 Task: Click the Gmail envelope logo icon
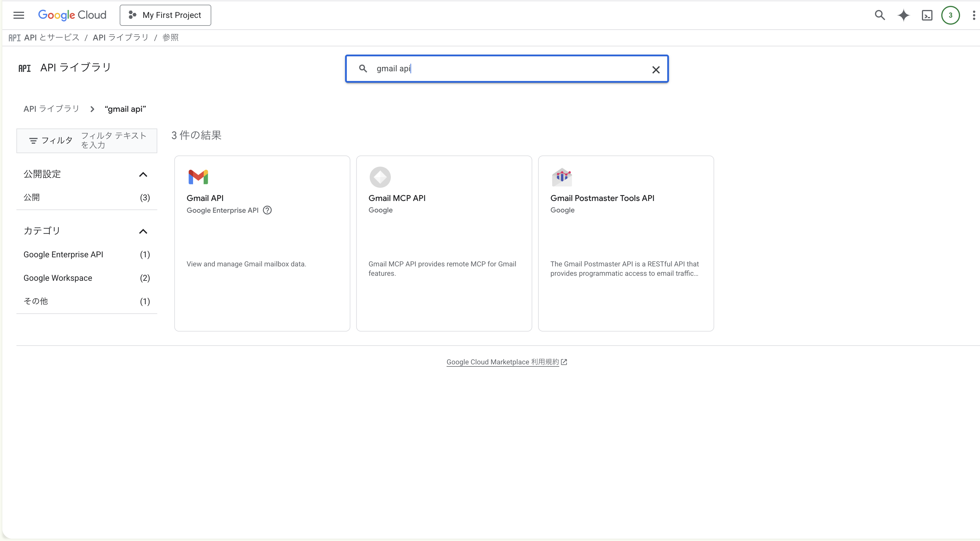coord(198,177)
